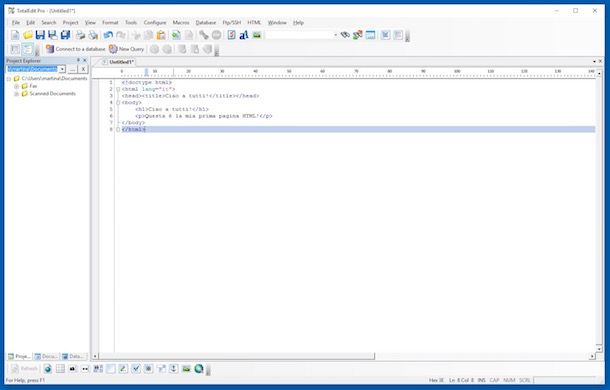Switch to the Docu... bottom panel tab
The width and height of the screenshot is (610, 390).
pos(46,356)
